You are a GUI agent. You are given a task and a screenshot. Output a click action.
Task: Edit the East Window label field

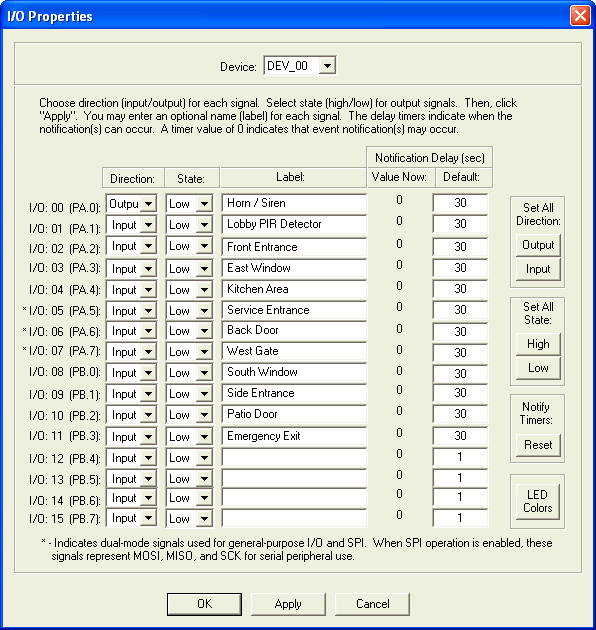click(294, 268)
